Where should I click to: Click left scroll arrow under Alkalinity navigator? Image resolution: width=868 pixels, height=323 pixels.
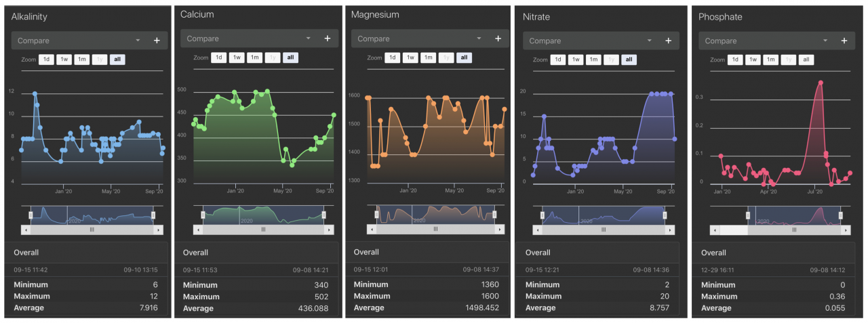(x=26, y=230)
